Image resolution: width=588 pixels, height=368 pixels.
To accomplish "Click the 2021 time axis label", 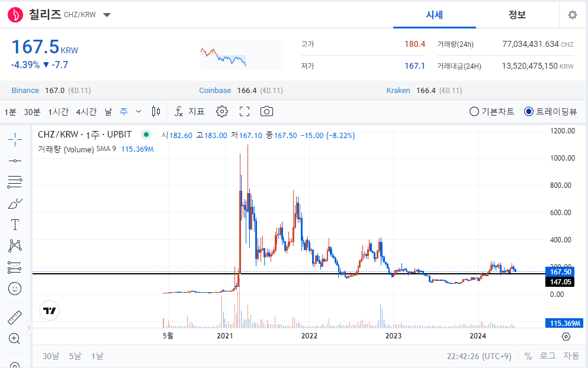I will pos(225,336).
